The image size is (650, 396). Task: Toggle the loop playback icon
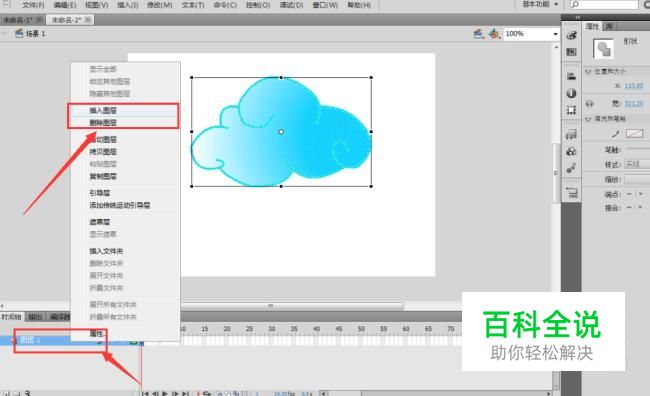[x=207, y=393]
